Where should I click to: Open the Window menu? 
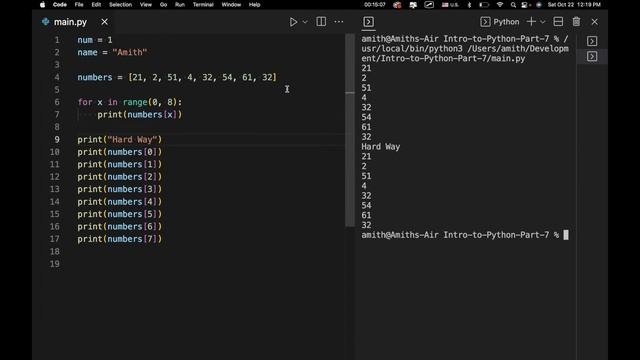tap(231, 4)
